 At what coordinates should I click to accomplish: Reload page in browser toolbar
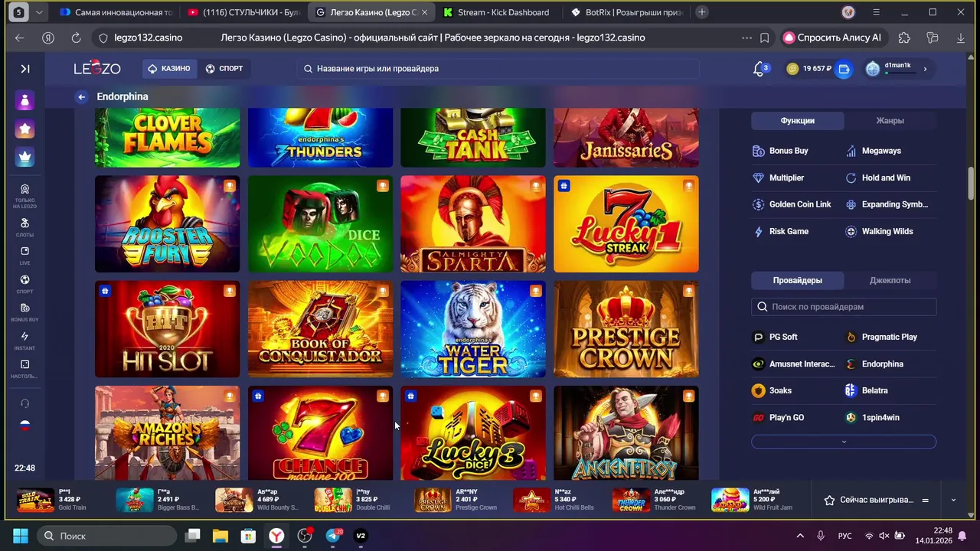(76, 37)
